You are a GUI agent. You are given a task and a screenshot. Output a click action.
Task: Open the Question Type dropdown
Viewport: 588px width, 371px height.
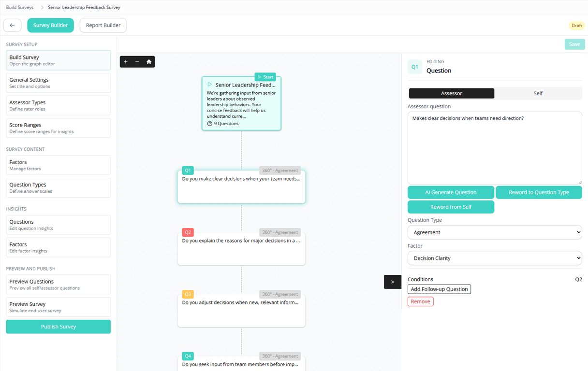click(x=494, y=232)
